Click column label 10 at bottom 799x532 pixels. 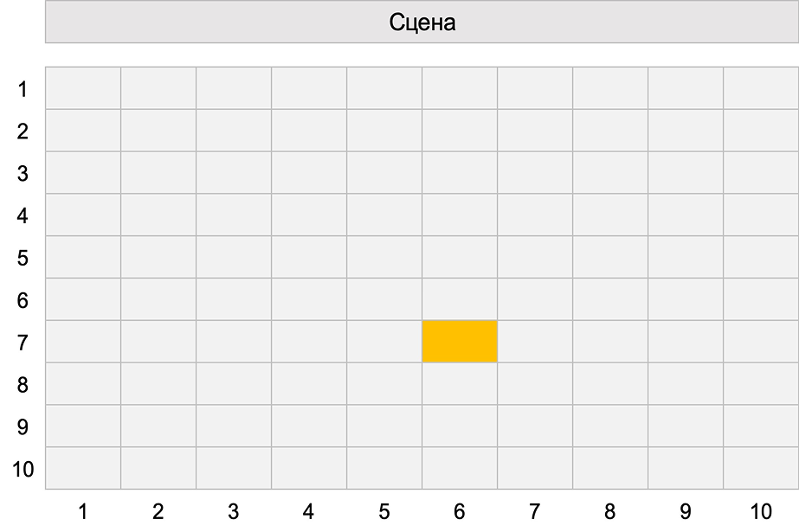coord(760,511)
